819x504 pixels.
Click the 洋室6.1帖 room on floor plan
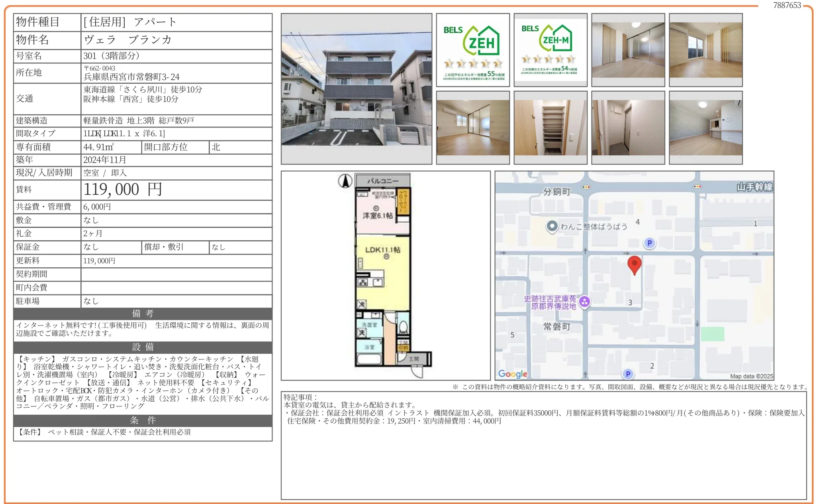click(x=377, y=216)
